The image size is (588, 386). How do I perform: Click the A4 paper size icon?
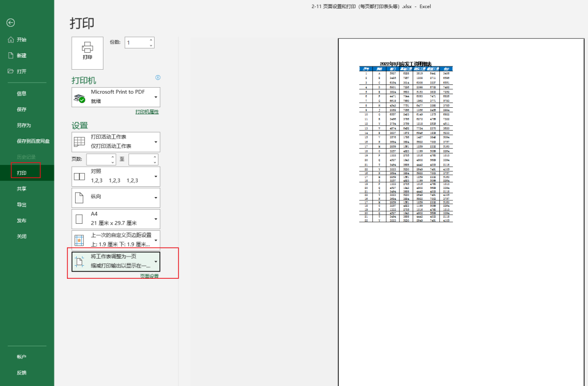(x=79, y=219)
